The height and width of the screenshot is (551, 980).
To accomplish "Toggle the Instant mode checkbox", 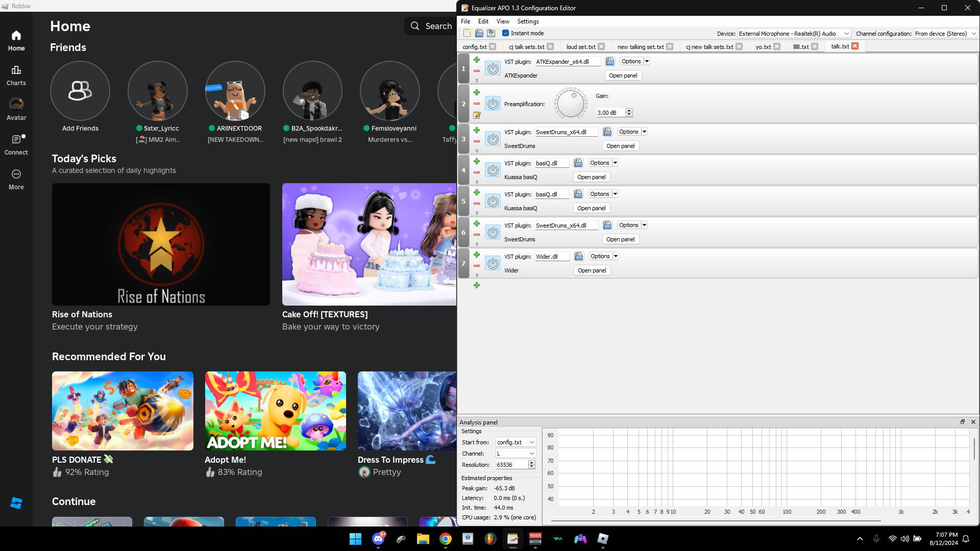I will [x=505, y=33].
